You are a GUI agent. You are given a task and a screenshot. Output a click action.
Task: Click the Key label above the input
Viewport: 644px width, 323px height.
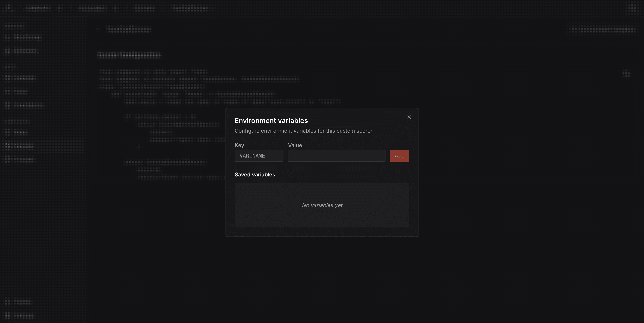[239, 145]
